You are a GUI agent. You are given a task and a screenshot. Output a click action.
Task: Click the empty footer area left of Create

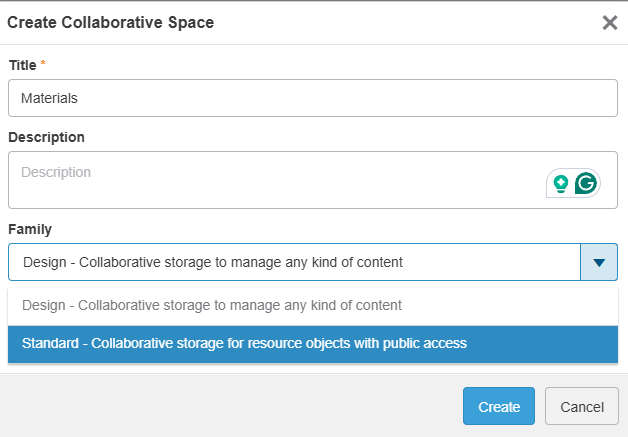[x=230, y=406]
